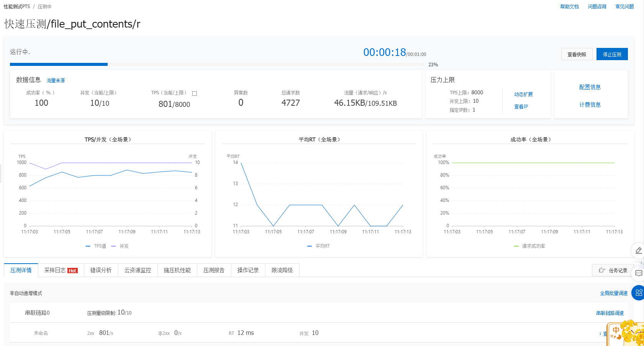Select the 施压机性能 tab

click(177, 271)
